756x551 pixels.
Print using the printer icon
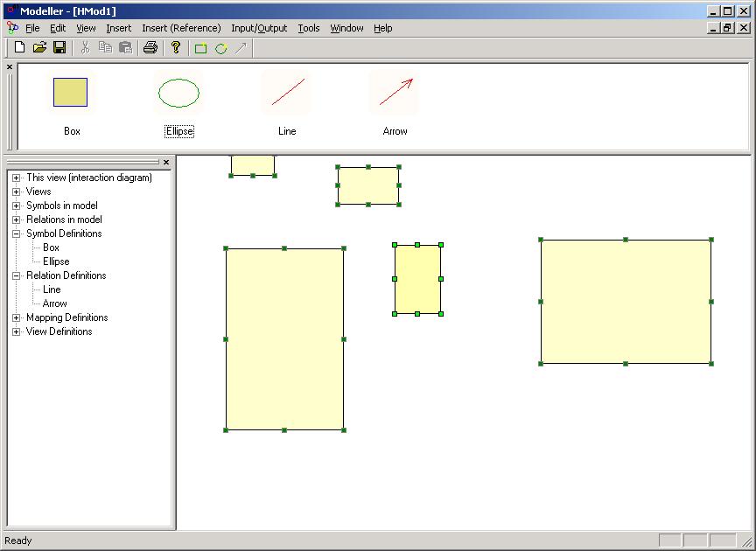tap(150, 47)
